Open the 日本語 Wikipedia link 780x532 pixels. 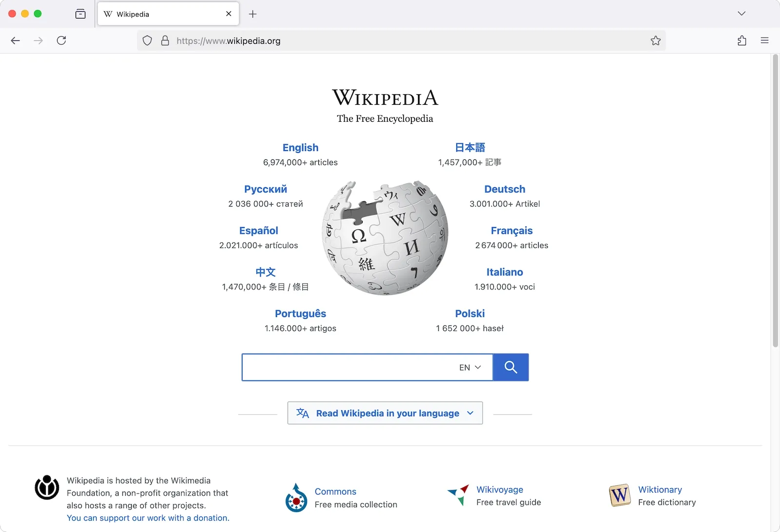tap(470, 148)
